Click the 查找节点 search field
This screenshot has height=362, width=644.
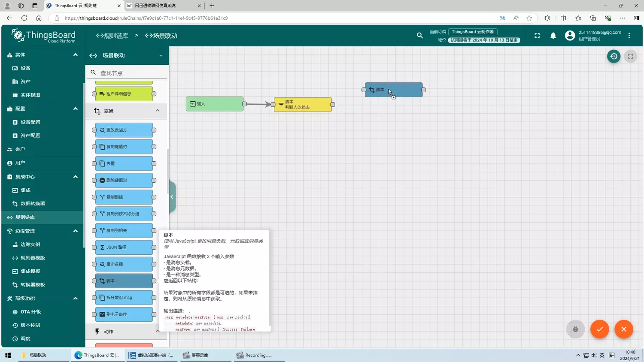coord(131,73)
